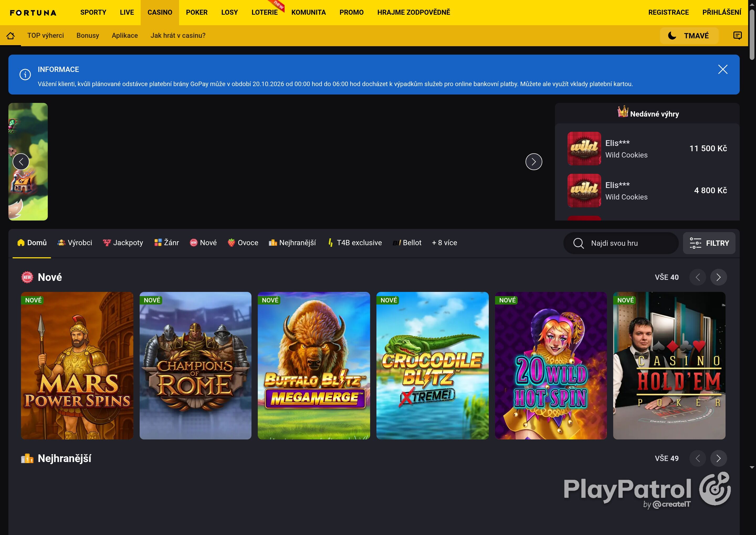The height and width of the screenshot is (535, 756).
Task: Open the Bonusy link
Action: [x=88, y=36]
